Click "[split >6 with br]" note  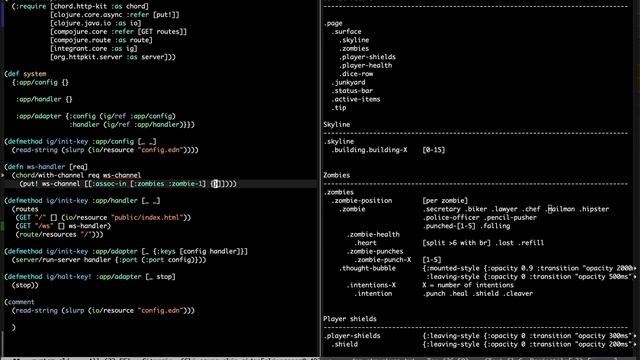pyautogui.click(x=457, y=243)
